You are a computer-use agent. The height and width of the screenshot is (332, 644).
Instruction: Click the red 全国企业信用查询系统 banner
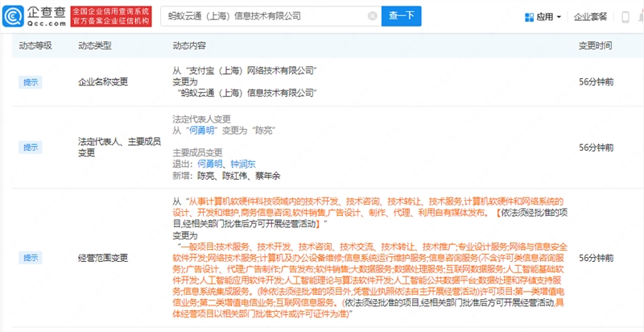click(x=111, y=16)
